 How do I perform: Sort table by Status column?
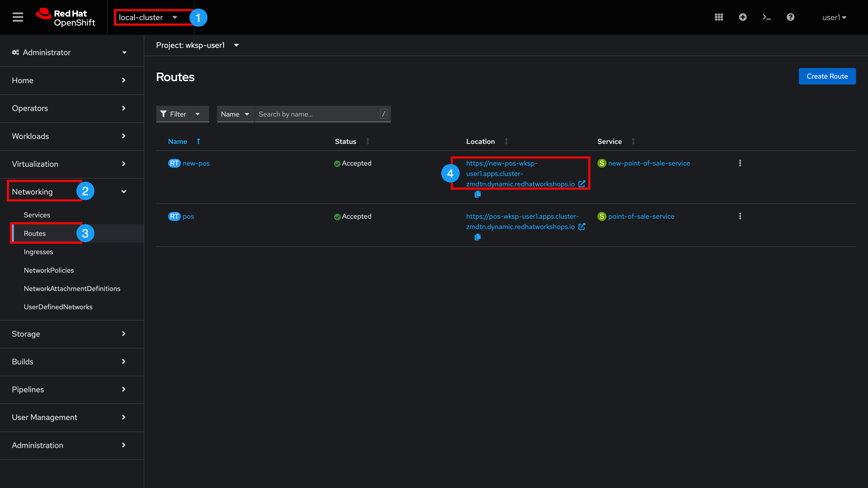[368, 141]
